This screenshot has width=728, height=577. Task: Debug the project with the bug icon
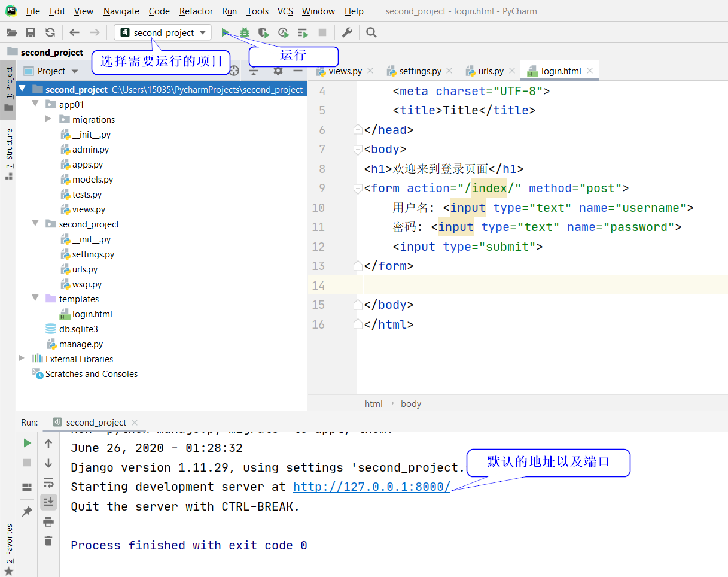[x=245, y=32]
